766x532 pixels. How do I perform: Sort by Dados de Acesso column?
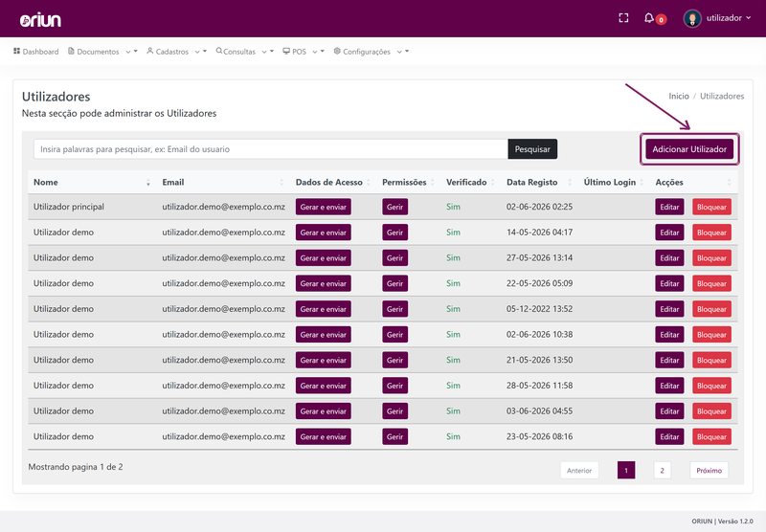click(x=333, y=182)
